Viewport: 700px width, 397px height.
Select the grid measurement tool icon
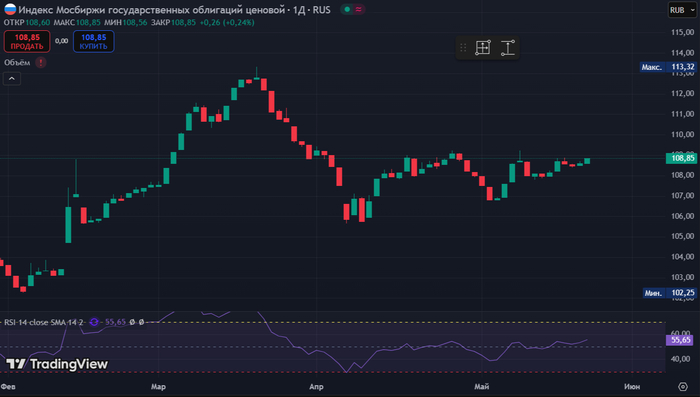click(x=483, y=47)
